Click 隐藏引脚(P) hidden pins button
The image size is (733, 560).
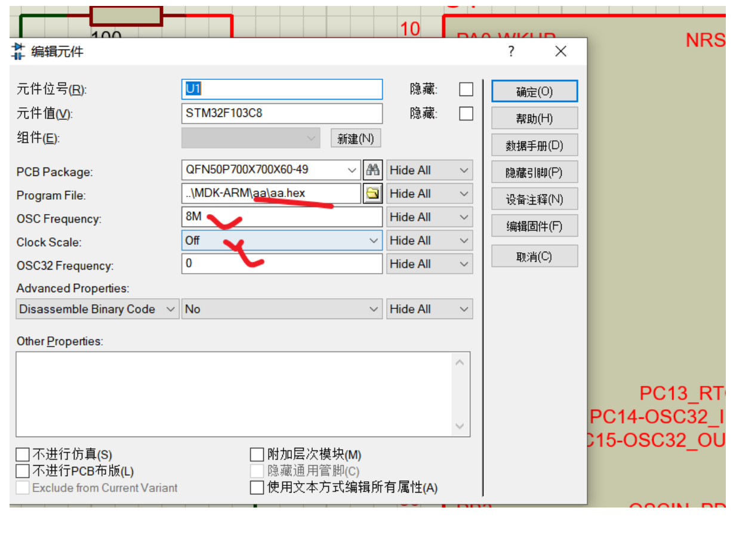pos(534,172)
